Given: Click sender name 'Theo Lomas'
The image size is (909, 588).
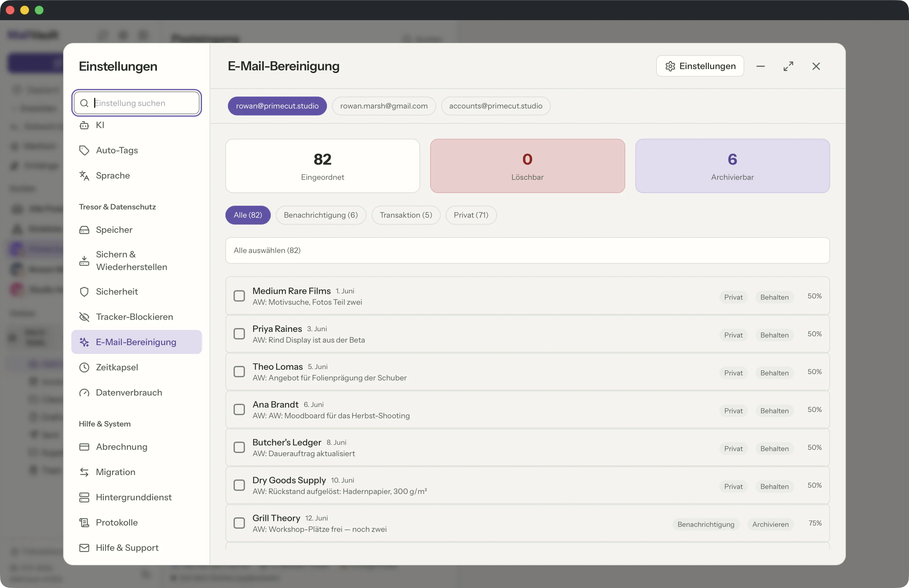Looking at the screenshot, I should pos(278,367).
